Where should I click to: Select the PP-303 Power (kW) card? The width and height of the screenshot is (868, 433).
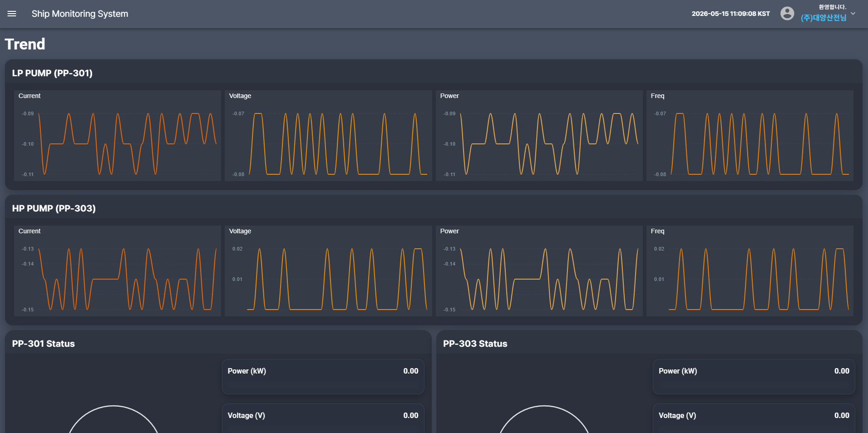coord(754,377)
